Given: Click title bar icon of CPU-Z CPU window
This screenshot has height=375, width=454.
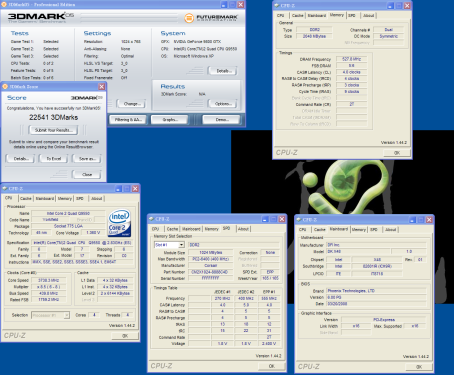Looking at the screenshot, I should tap(5, 188).
